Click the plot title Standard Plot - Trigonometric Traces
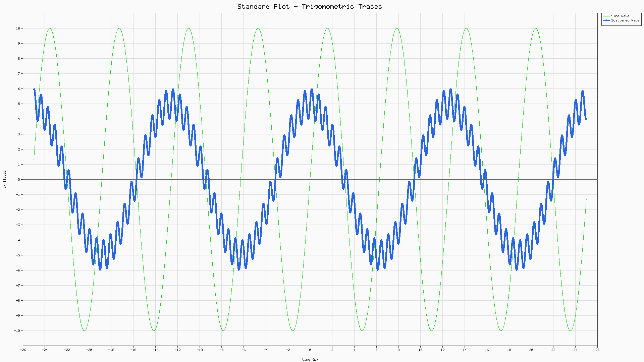The height and width of the screenshot is (362, 644). click(310, 6)
